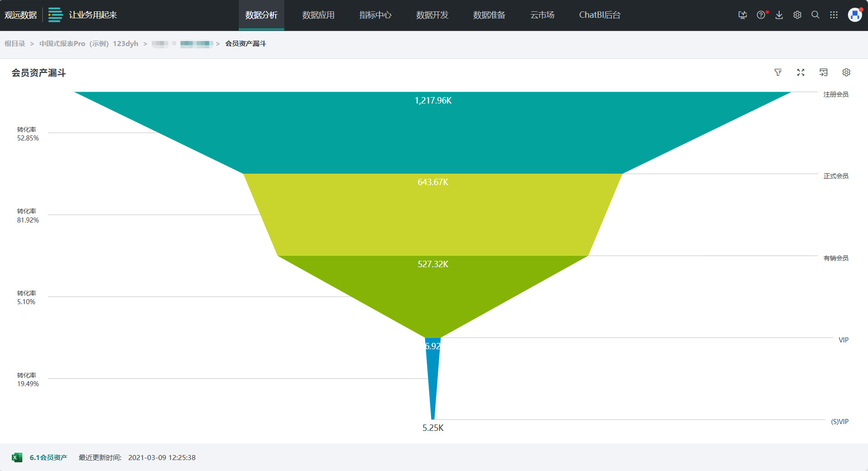Open the chart filter icon

click(778, 72)
